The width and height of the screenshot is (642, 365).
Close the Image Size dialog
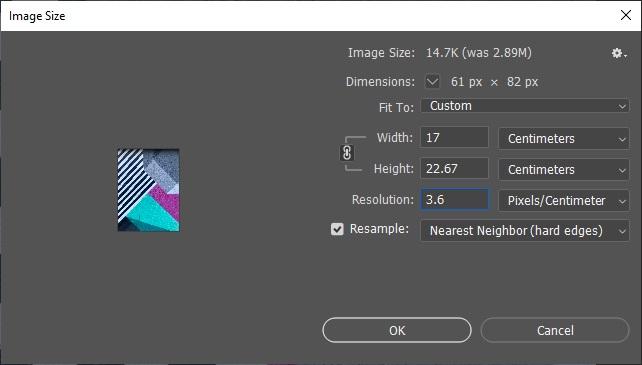626,16
